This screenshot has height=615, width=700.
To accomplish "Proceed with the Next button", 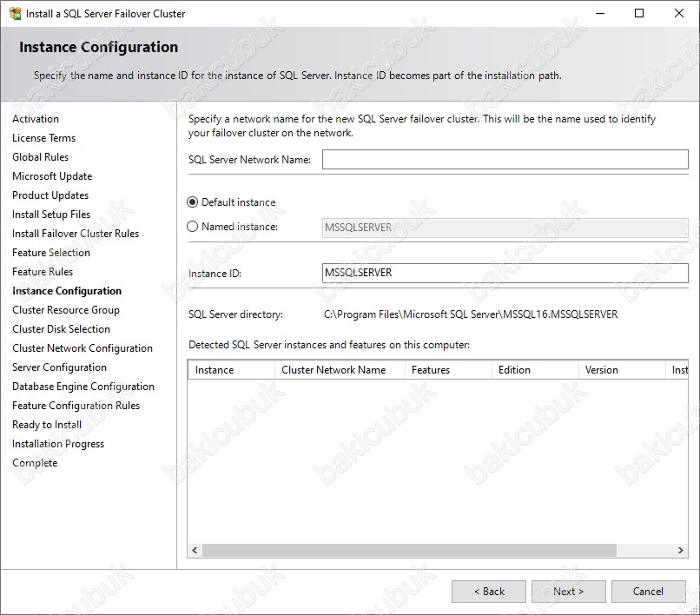I will (x=568, y=592).
